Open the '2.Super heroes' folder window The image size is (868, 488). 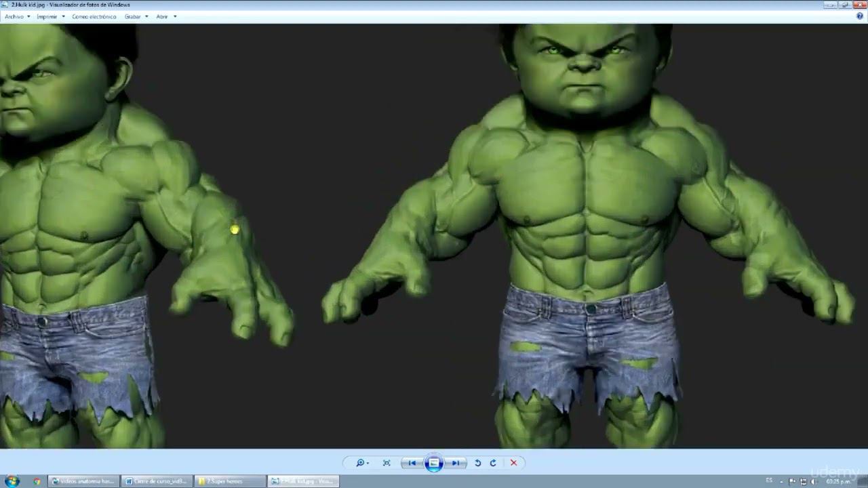pyautogui.click(x=230, y=481)
